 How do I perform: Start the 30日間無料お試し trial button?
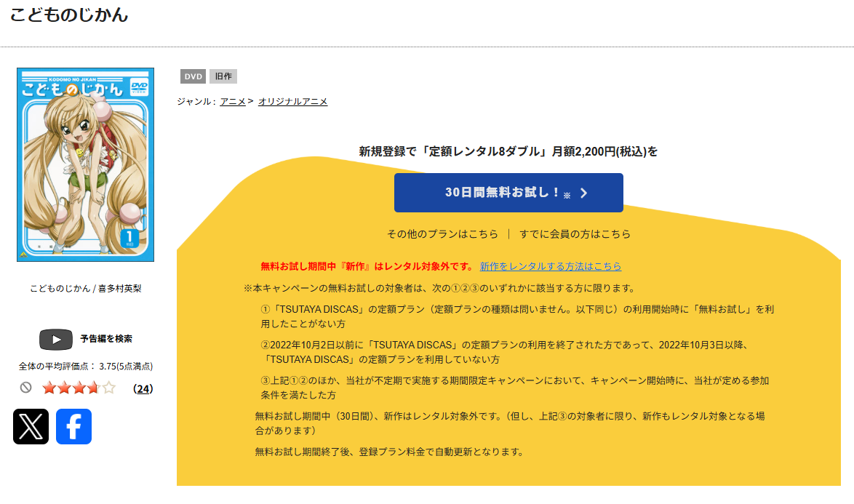click(x=508, y=193)
